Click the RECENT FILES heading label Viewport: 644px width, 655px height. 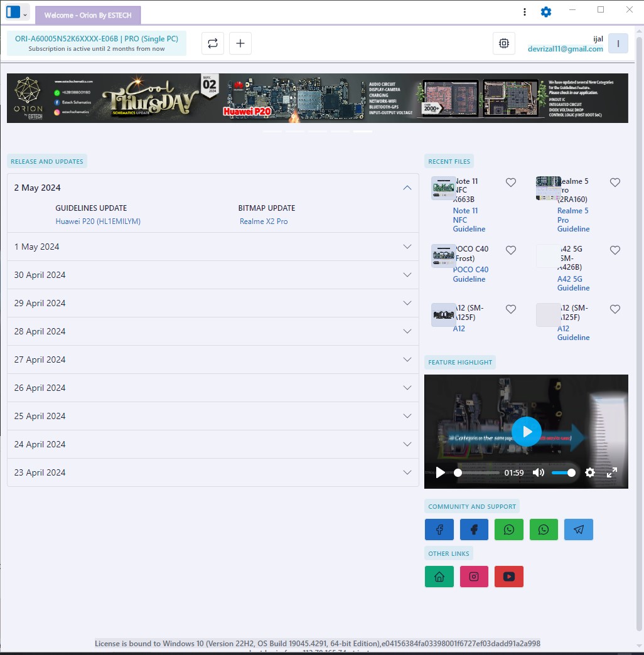click(x=449, y=162)
